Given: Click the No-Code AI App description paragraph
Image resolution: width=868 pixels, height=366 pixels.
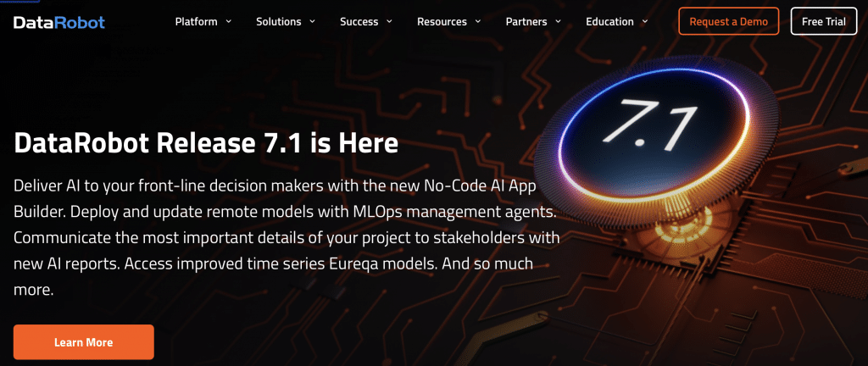Looking at the screenshot, I should [287, 238].
